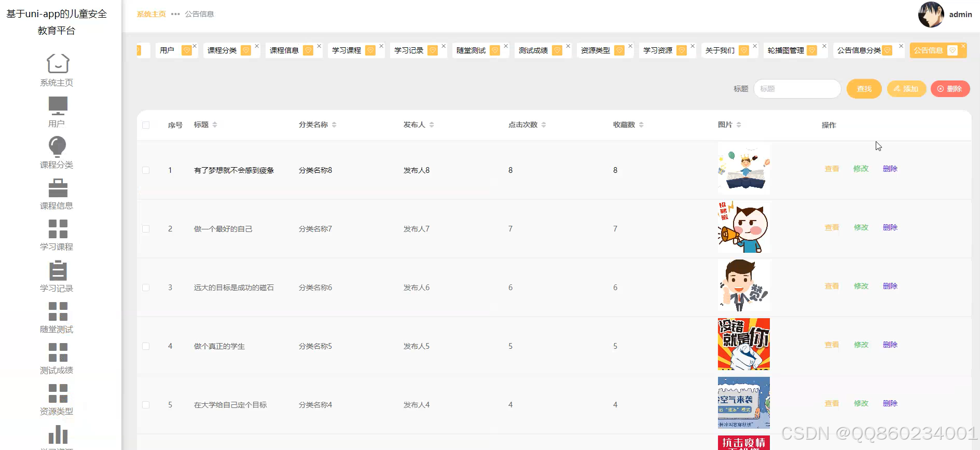980x450 pixels.
Task: Open the row 5 空气来袭 thumbnail
Action: tap(744, 403)
